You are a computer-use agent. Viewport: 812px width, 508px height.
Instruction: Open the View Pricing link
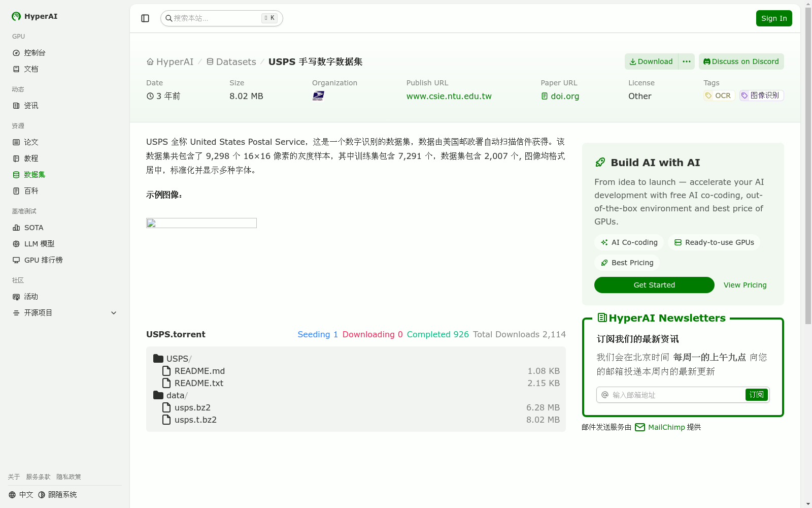[745, 285]
